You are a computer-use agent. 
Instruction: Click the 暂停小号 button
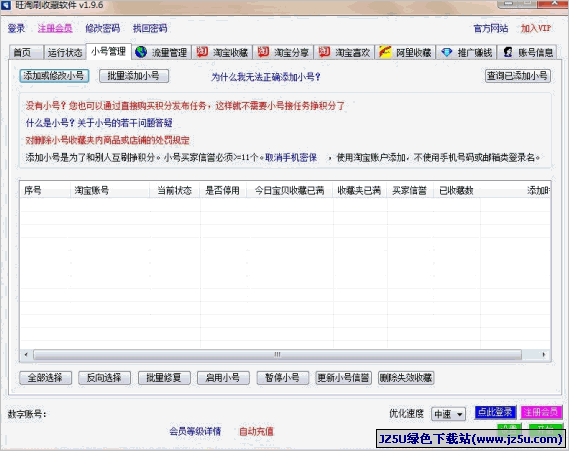283,378
